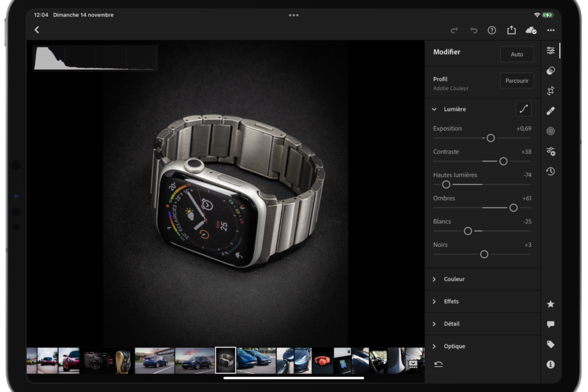Select the Healing brush tool
The width and height of the screenshot is (588, 392).
551,110
